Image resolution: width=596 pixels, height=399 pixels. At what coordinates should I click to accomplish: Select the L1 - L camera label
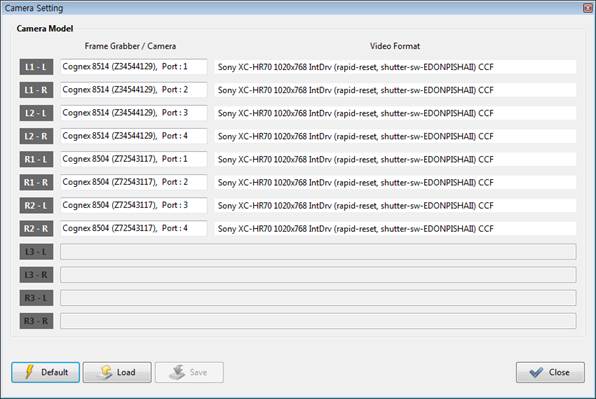(x=36, y=67)
